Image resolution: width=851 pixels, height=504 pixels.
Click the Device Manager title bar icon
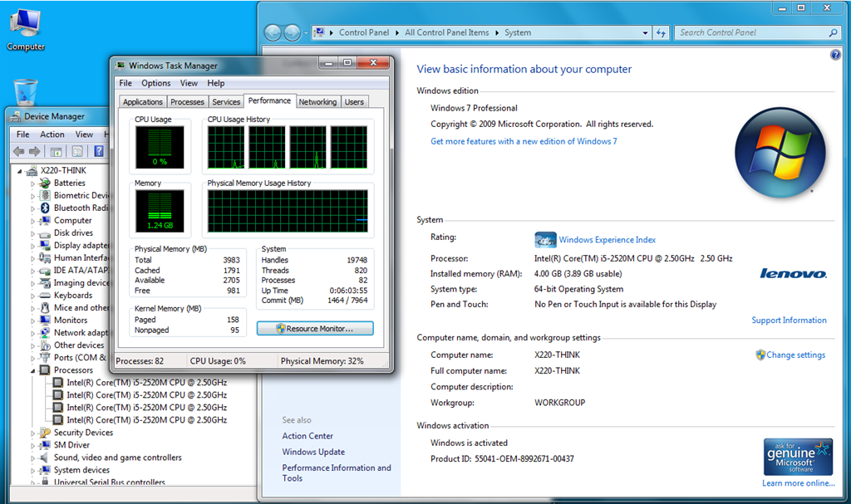click(15, 116)
